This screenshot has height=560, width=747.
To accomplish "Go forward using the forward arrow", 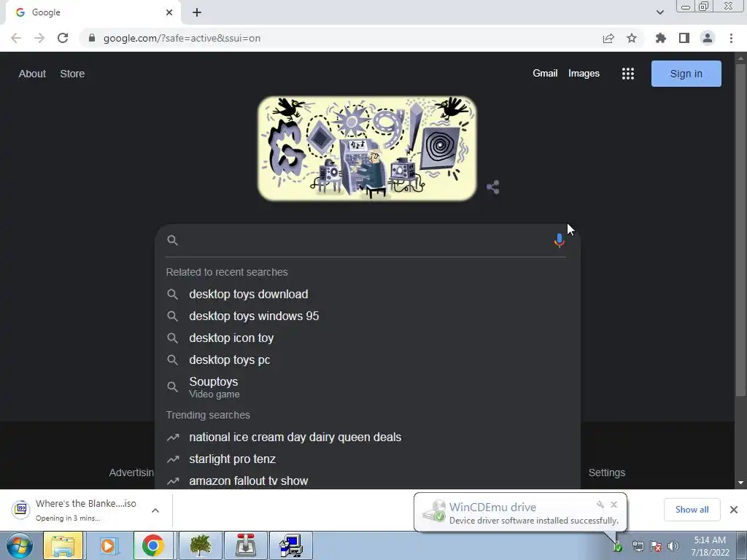I will coord(39,38).
